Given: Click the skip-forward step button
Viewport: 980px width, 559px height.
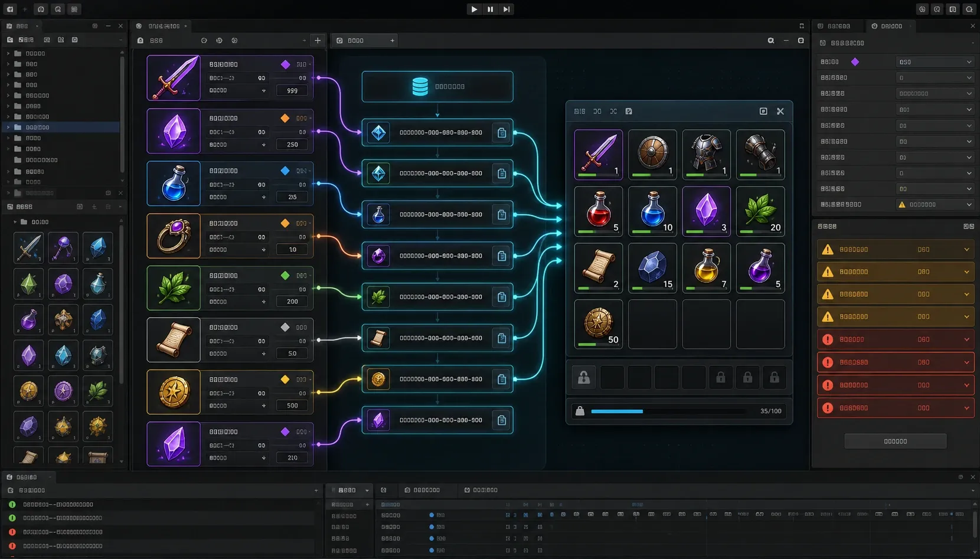Looking at the screenshot, I should [x=507, y=9].
